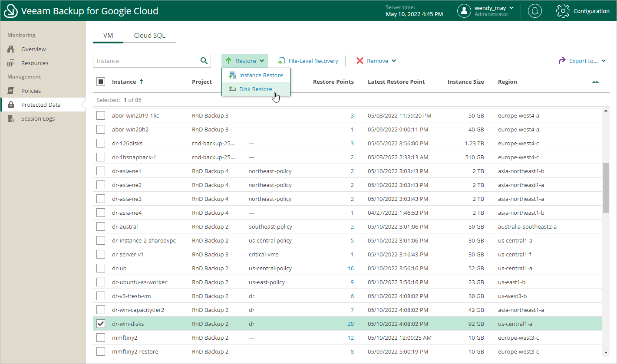617x364 pixels.
Task: Click the Instance Restore menu icon
Action: click(x=232, y=75)
